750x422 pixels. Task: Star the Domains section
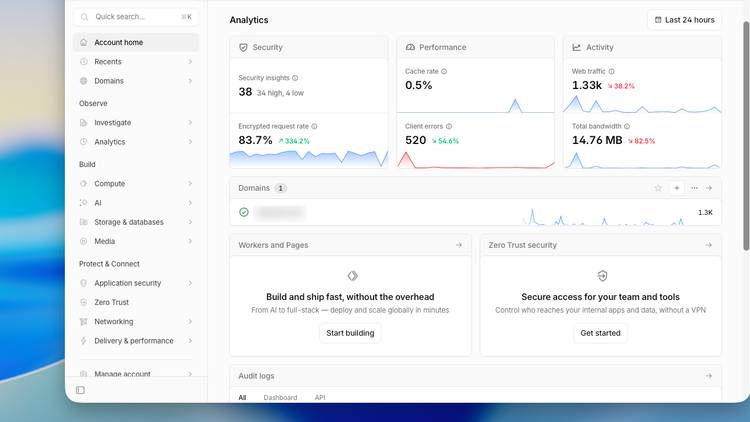(x=658, y=188)
